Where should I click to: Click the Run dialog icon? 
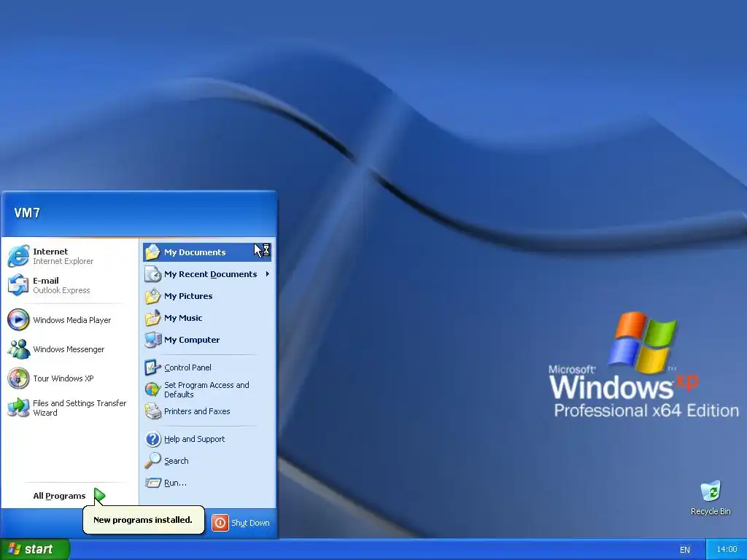(153, 483)
